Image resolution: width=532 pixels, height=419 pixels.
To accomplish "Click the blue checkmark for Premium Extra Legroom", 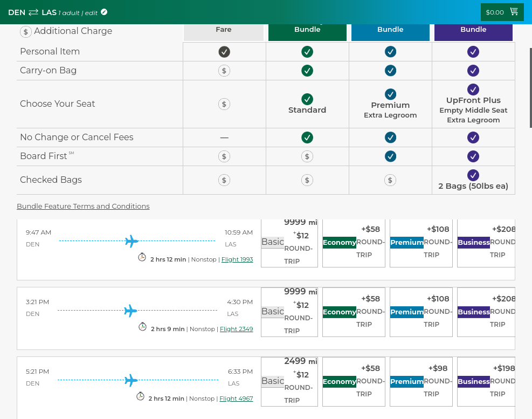I will (x=390, y=94).
